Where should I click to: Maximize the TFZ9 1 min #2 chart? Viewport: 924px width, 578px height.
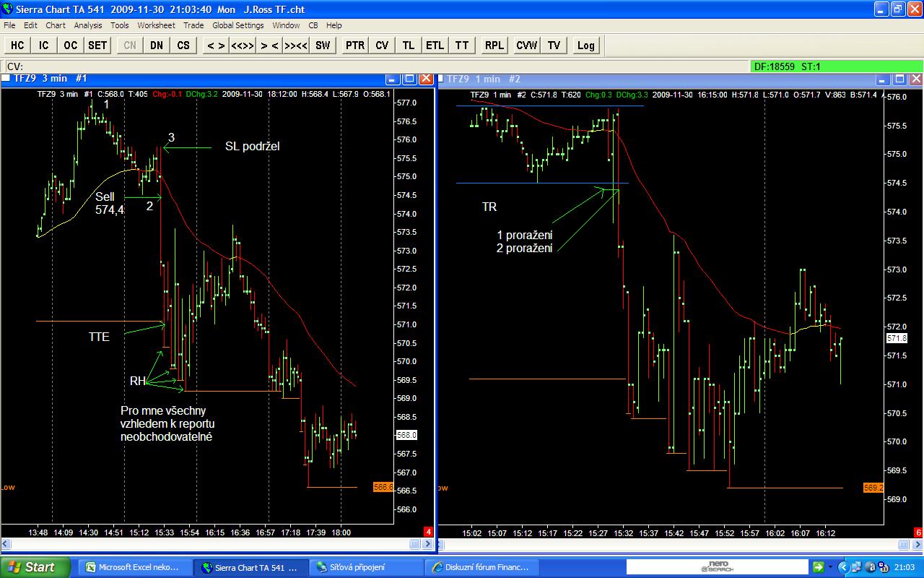[x=899, y=79]
